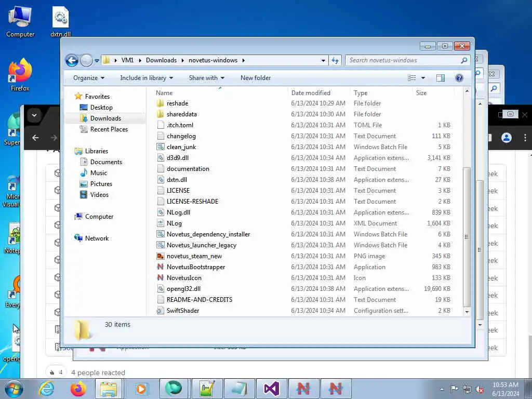532x399 pixels.
Task: Open Internet Explorer from taskbar
Action: click(x=46, y=389)
